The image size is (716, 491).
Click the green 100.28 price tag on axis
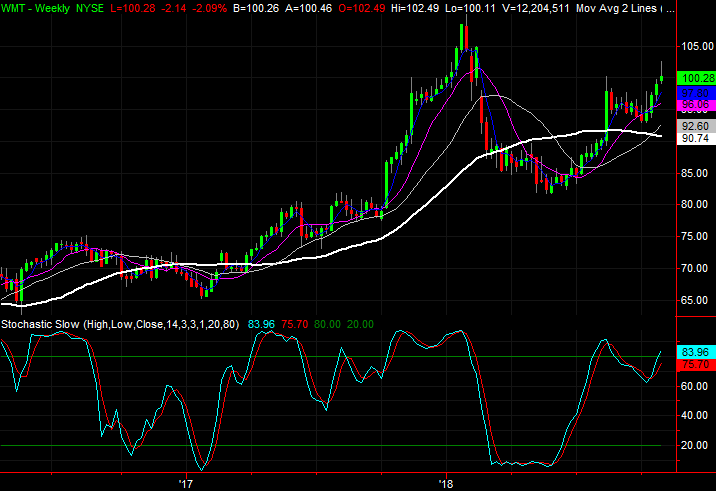695,78
